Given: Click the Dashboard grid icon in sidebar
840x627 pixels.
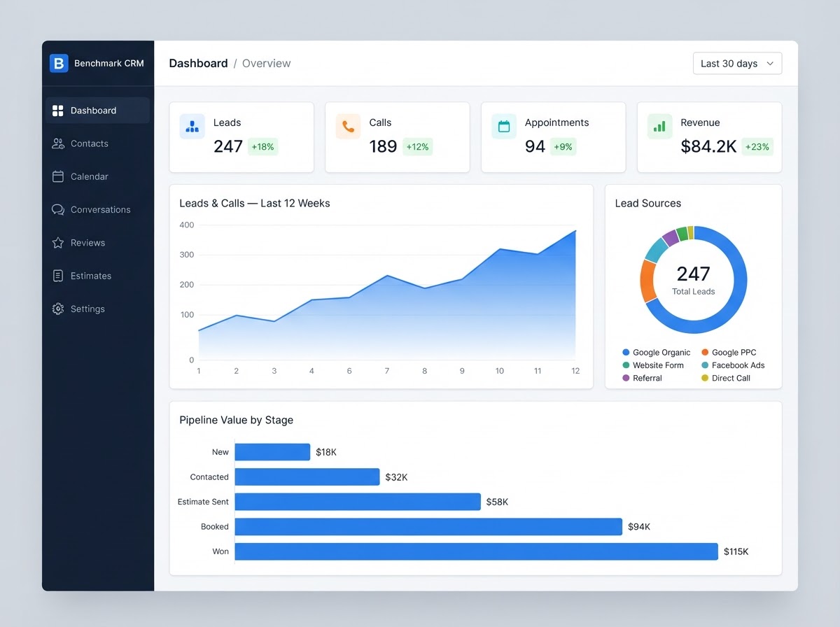Looking at the screenshot, I should click(x=58, y=111).
